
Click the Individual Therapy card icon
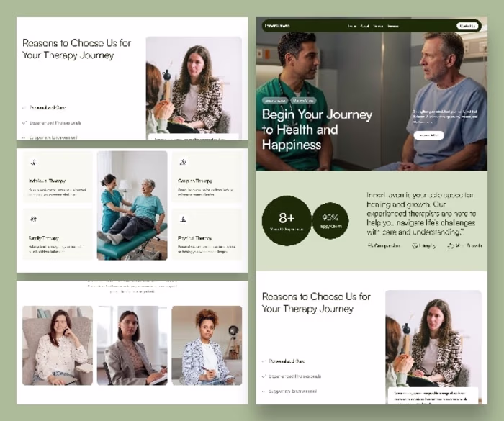tap(33, 162)
